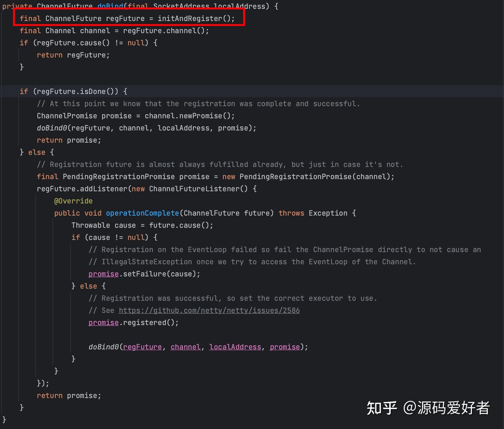Viewport: 504px width, 429px height.
Task: Click the 'Throwable cause = future.cause();' line
Action: (x=142, y=225)
